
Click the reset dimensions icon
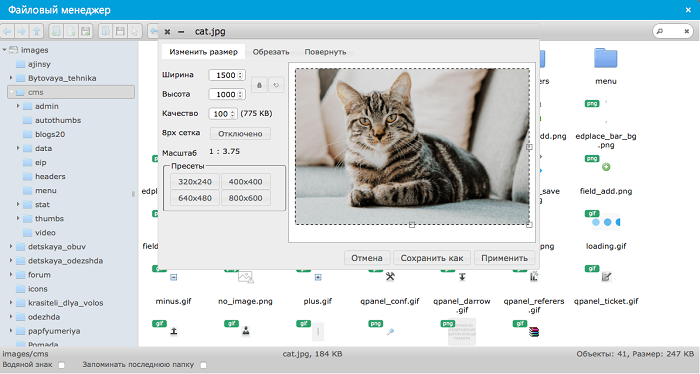[x=276, y=85]
